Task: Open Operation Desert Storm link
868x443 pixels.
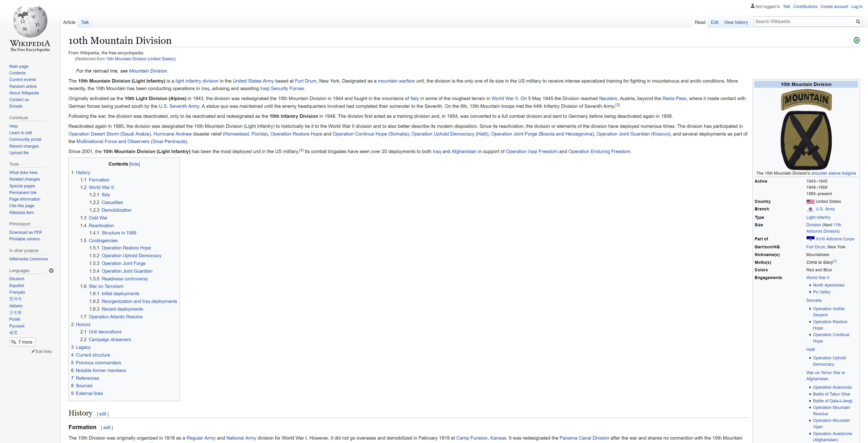Action: [94, 134]
